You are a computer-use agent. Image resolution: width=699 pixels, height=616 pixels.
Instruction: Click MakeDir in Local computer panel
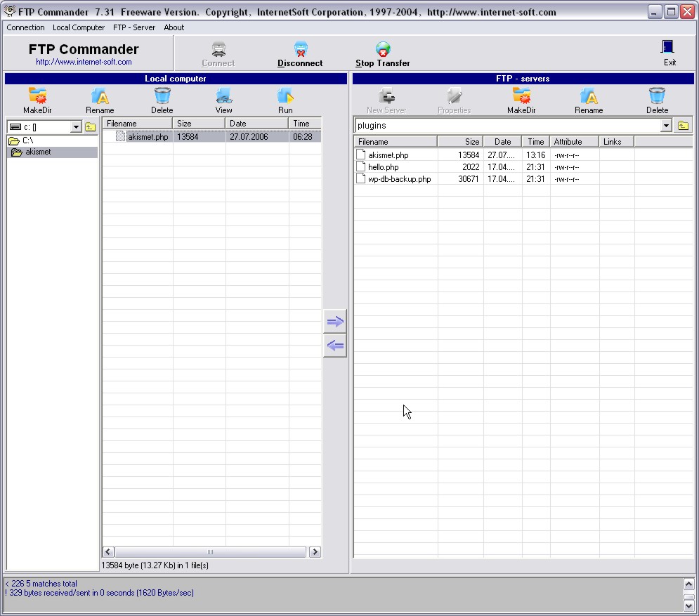[x=37, y=100]
